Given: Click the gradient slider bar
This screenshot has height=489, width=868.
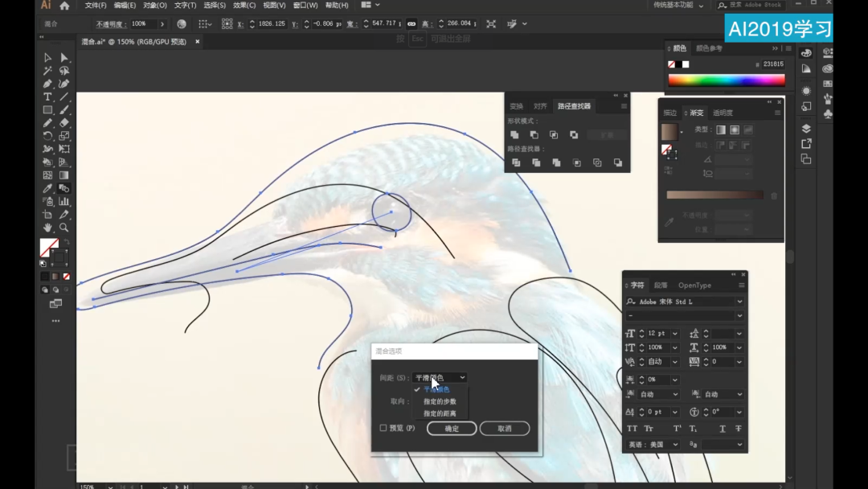Looking at the screenshot, I should [x=714, y=195].
